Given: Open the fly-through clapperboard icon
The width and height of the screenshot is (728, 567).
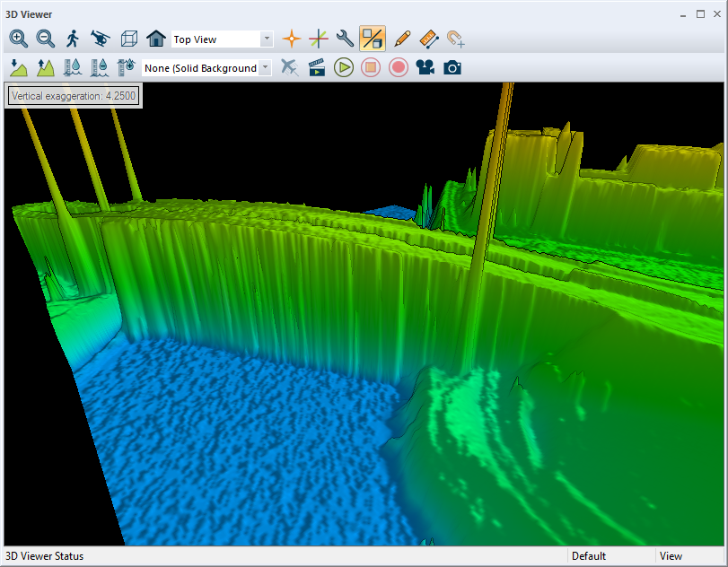Looking at the screenshot, I should pyautogui.click(x=317, y=68).
